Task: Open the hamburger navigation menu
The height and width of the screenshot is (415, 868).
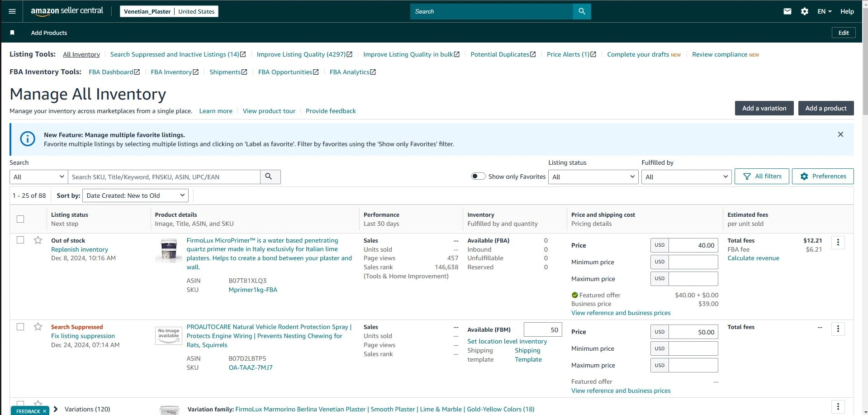Action: coord(12,11)
